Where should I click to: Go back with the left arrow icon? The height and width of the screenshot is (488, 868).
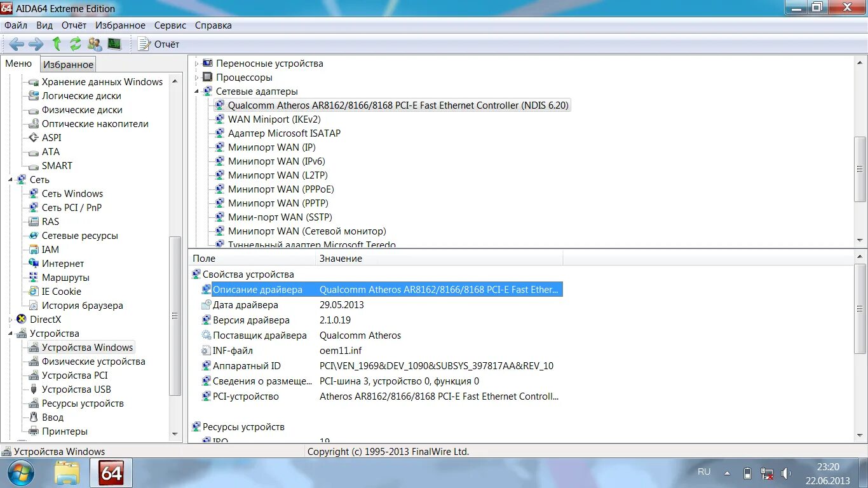click(17, 44)
